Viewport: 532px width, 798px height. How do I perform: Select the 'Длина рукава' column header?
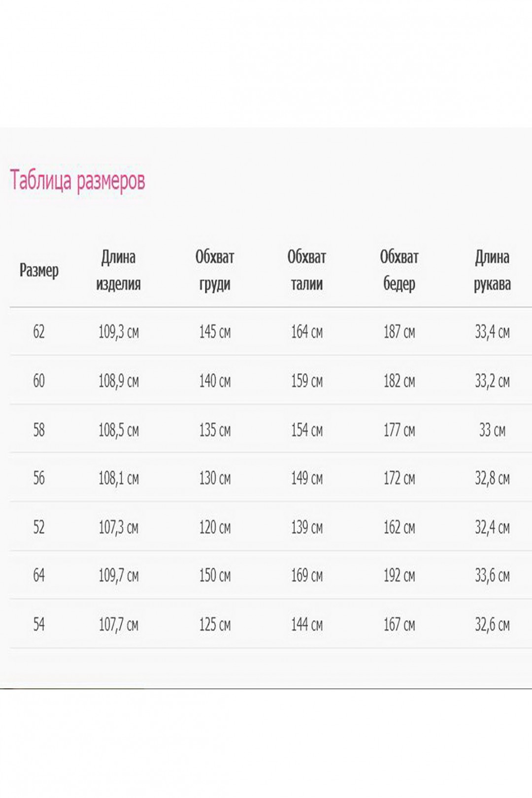(492, 270)
